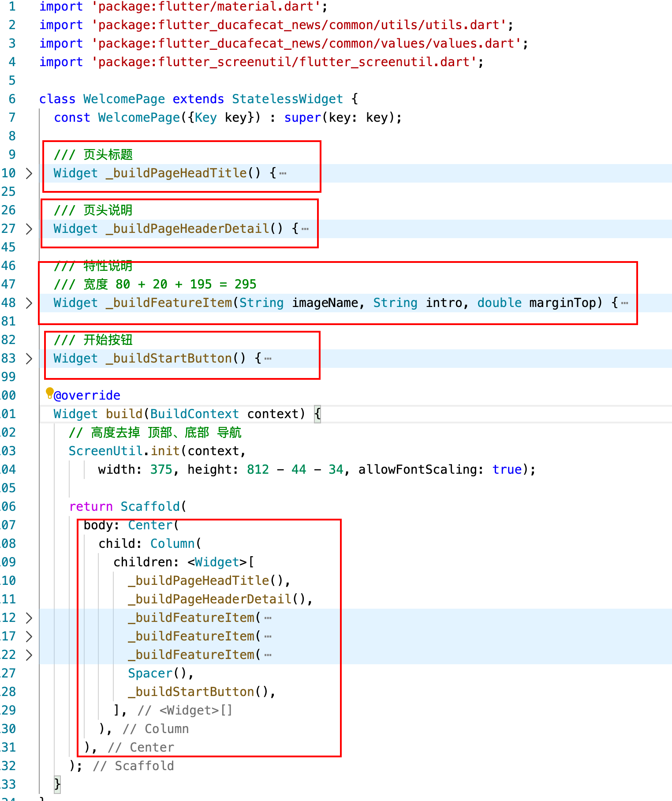Click the Spacer() widget in children

coord(157,674)
